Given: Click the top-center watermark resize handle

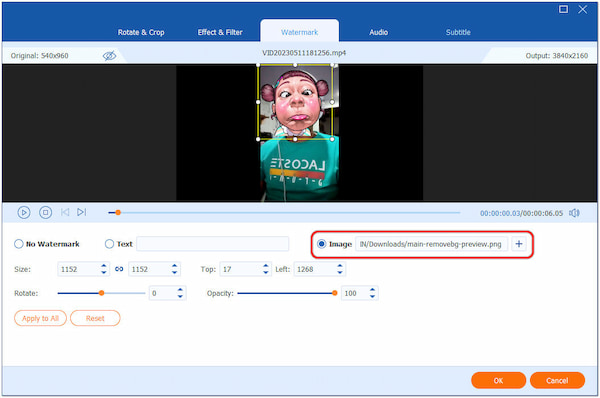Looking at the screenshot, I should [x=295, y=65].
